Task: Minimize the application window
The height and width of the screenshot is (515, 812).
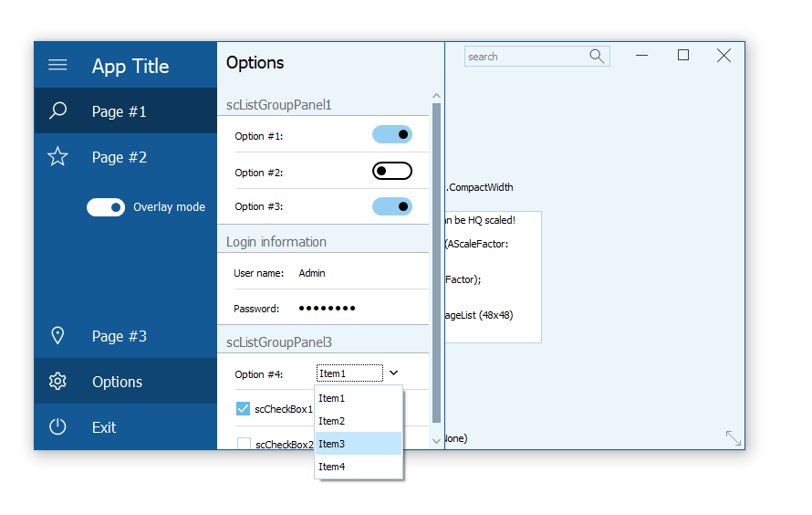Action: (641, 55)
